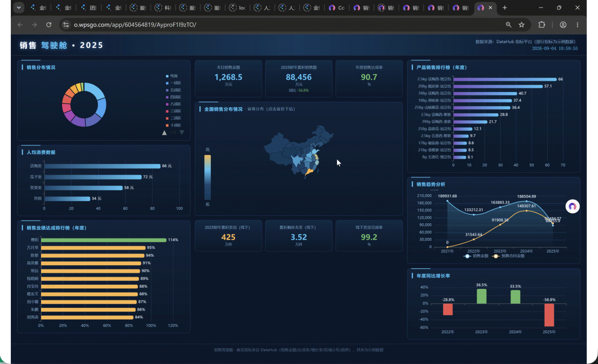This screenshot has width=598, height=364.
Task: Hide the 预算合同金额 trend line
Action: [x=509, y=256]
